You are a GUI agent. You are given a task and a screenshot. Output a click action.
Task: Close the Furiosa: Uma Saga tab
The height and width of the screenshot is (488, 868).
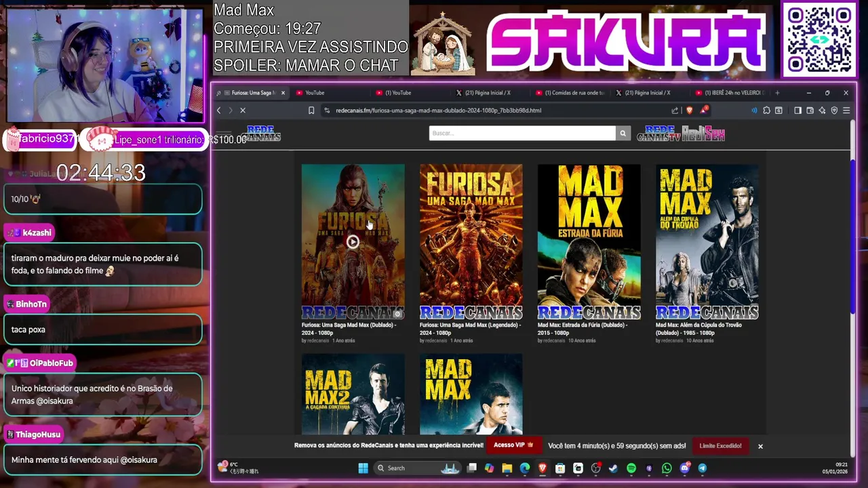(x=283, y=93)
